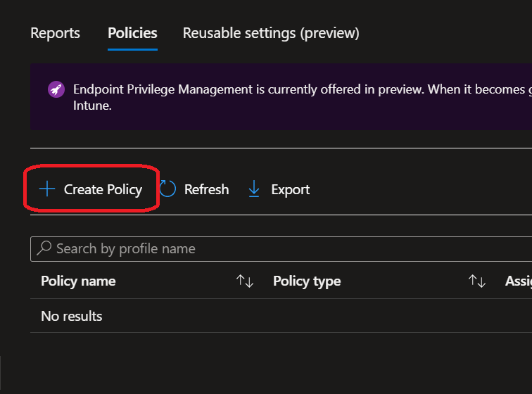Open the Reports tab
532x394 pixels.
coord(56,33)
